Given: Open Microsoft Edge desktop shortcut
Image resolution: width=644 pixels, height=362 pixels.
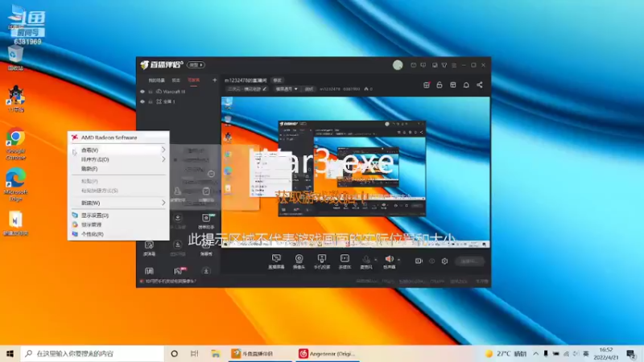Looking at the screenshot, I should pyautogui.click(x=15, y=185).
